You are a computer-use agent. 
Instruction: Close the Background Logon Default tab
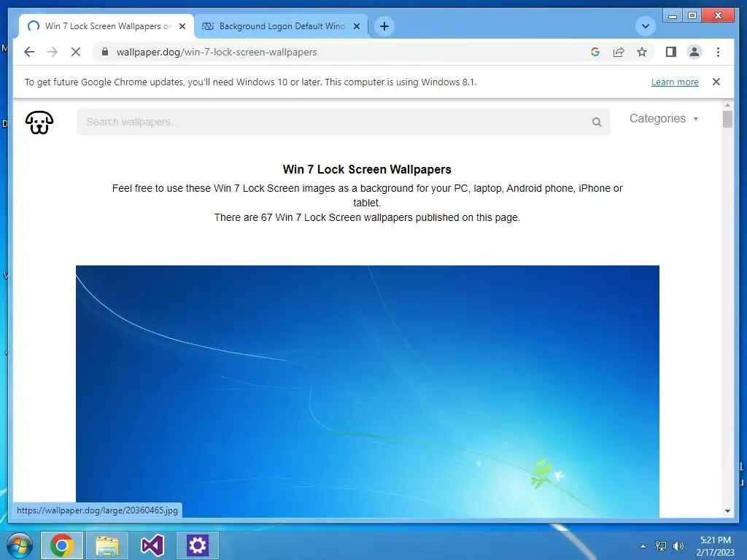356,27
